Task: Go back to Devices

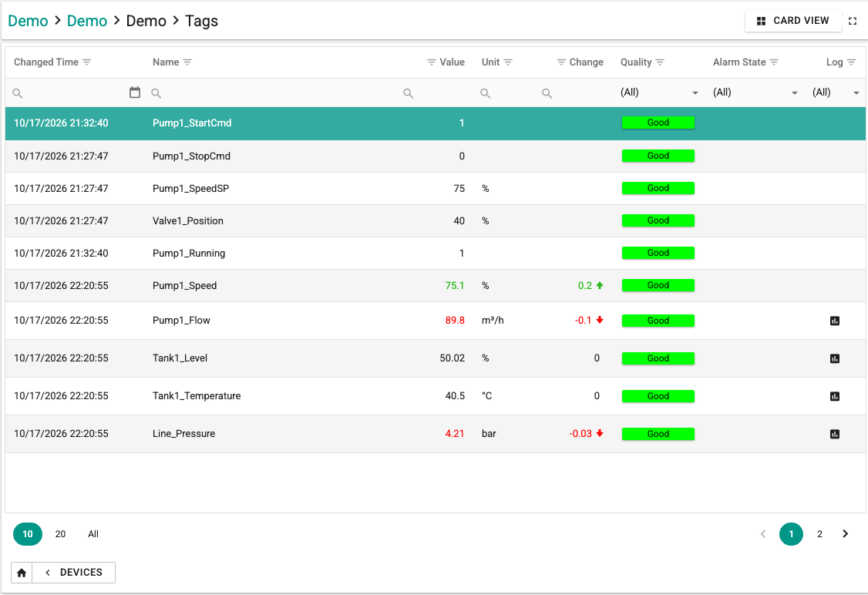Action: pos(74,573)
